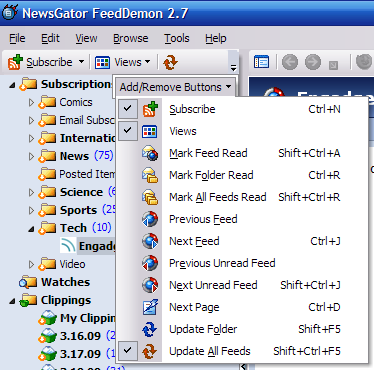Open the Browse menu

tap(131, 39)
